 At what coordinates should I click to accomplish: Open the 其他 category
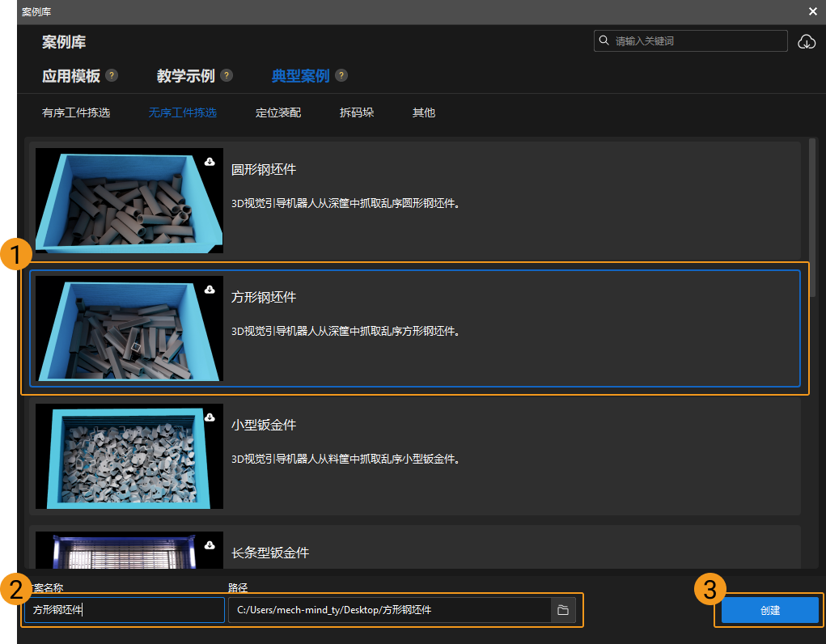(423, 112)
